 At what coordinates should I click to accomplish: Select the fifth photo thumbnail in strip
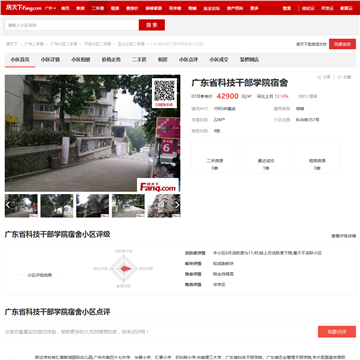point(164,206)
